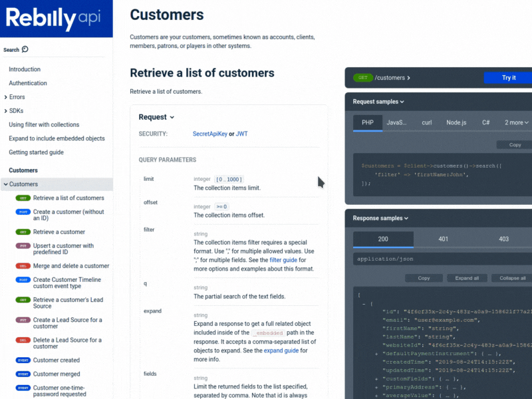Click Collapse all in response samples

[512, 278]
